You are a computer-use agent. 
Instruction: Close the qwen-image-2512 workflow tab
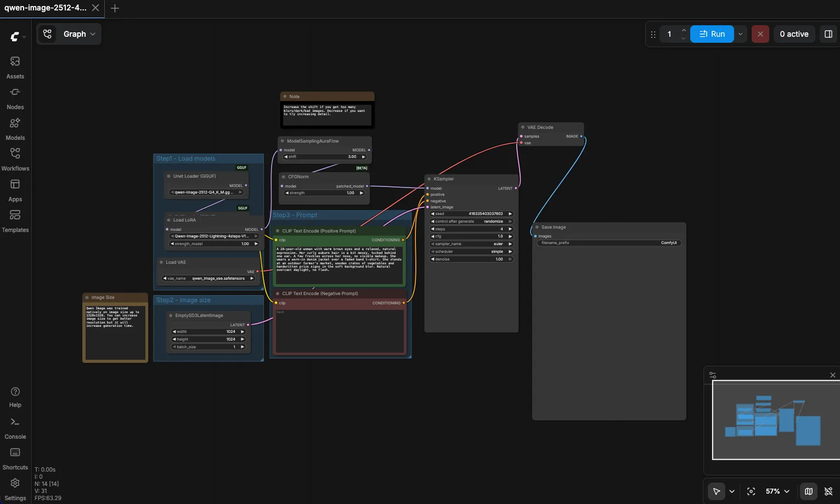click(x=95, y=8)
